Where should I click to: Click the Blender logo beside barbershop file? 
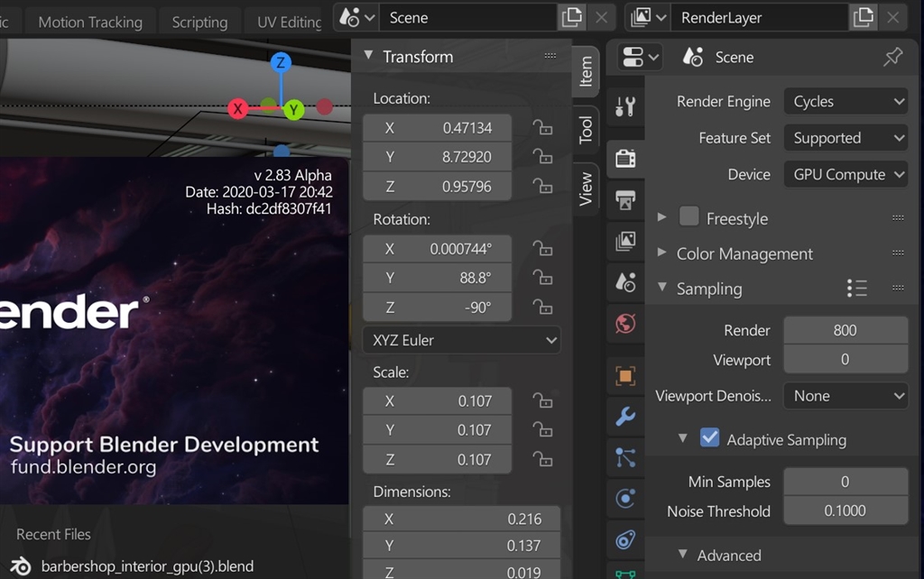point(21,566)
